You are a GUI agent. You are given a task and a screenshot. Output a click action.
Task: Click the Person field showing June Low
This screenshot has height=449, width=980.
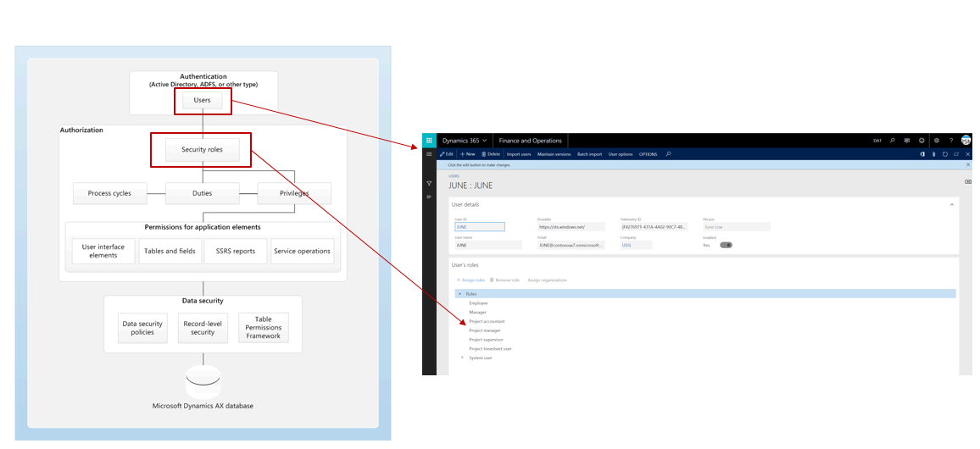pos(737,227)
